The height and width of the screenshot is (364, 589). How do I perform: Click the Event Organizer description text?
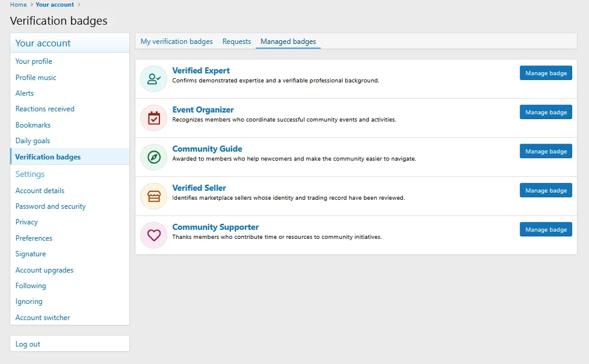[x=284, y=120]
